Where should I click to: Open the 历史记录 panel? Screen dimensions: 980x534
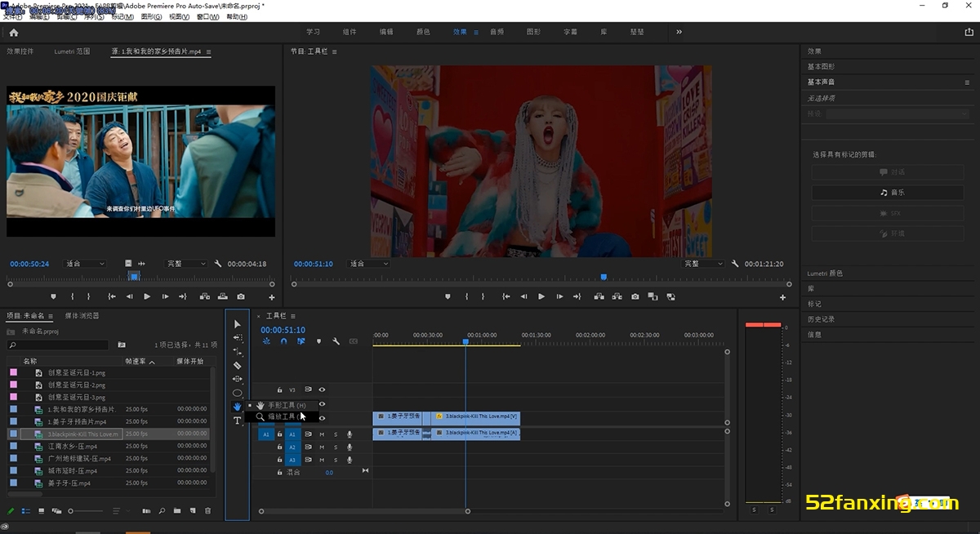822,319
